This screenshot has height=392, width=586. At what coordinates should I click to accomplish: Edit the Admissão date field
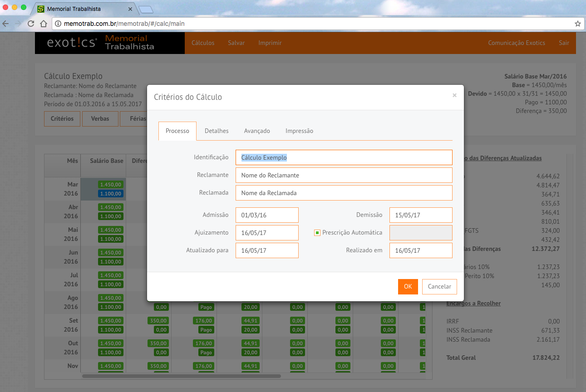coord(267,215)
